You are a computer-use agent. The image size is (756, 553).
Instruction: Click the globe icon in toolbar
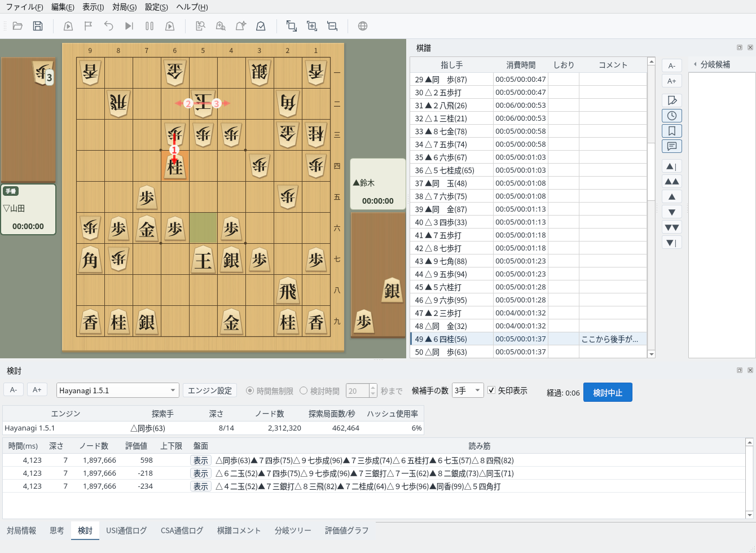363,26
